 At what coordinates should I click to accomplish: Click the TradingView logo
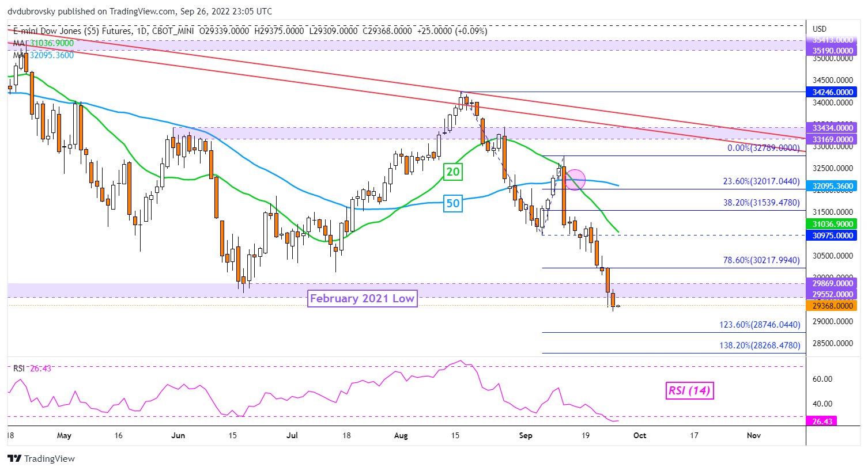tap(41, 458)
